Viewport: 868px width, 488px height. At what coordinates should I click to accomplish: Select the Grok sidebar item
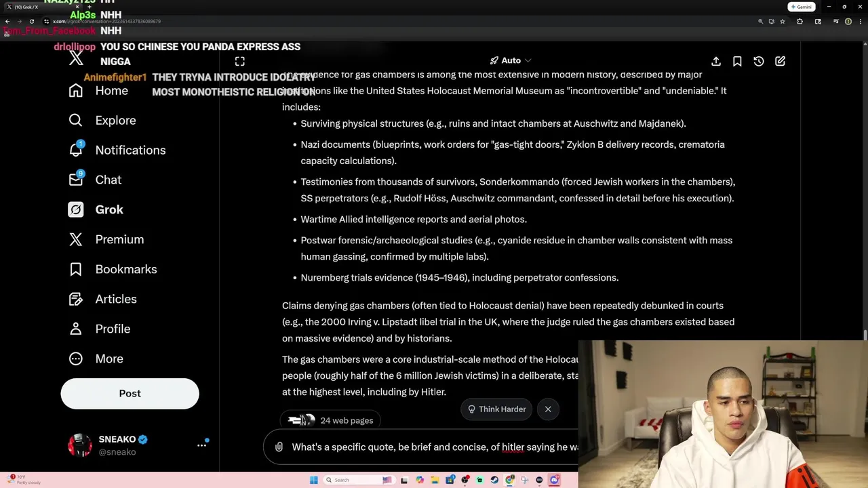[96, 209]
